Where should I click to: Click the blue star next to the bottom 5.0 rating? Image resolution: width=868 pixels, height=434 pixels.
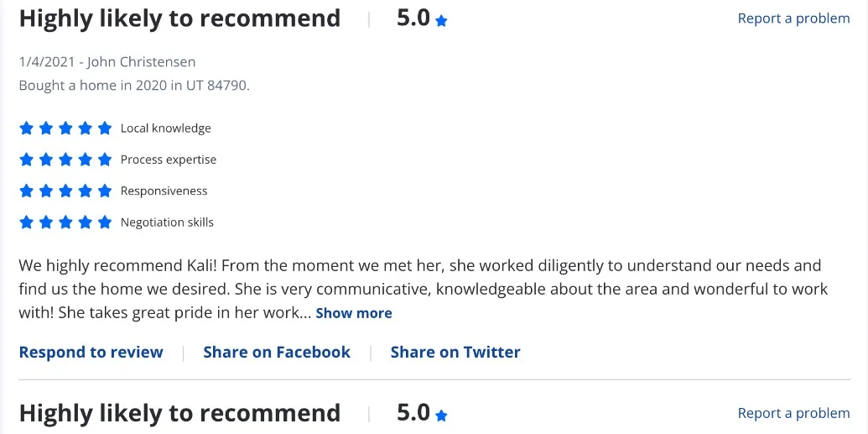coord(441,416)
